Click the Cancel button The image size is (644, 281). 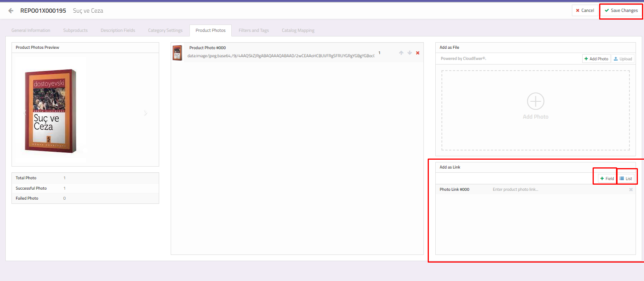coord(585,10)
